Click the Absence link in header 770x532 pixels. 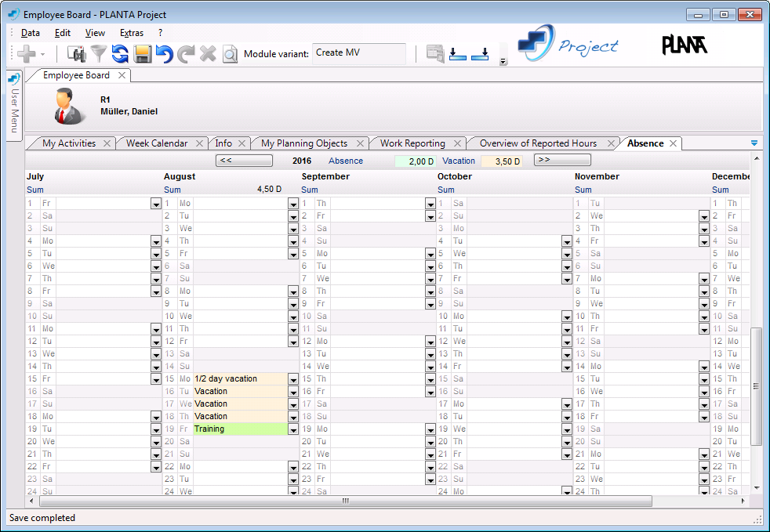click(346, 161)
